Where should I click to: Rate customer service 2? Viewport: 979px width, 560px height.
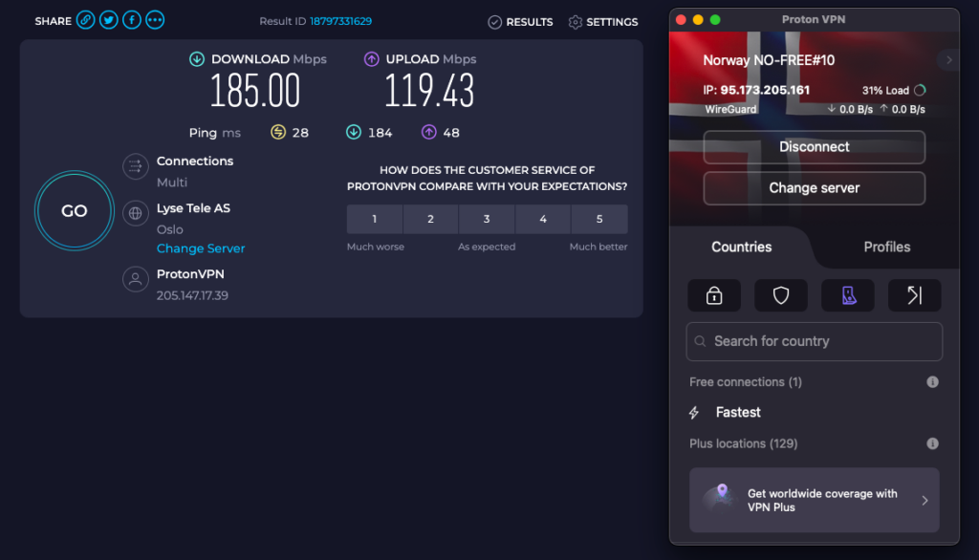coord(431,219)
